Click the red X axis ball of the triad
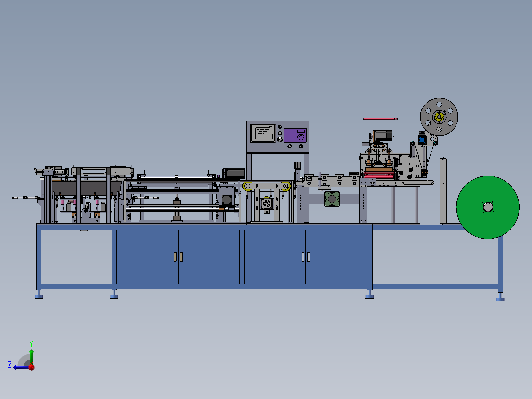The height and width of the screenshot is (399, 532). pyautogui.click(x=32, y=367)
